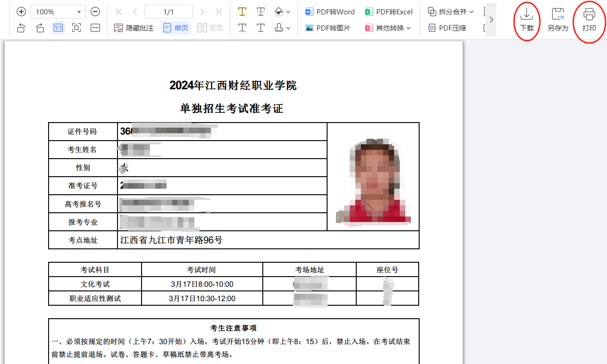Convert with PDF转图片
This screenshot has height=364, width=607.
coord(328,28)
